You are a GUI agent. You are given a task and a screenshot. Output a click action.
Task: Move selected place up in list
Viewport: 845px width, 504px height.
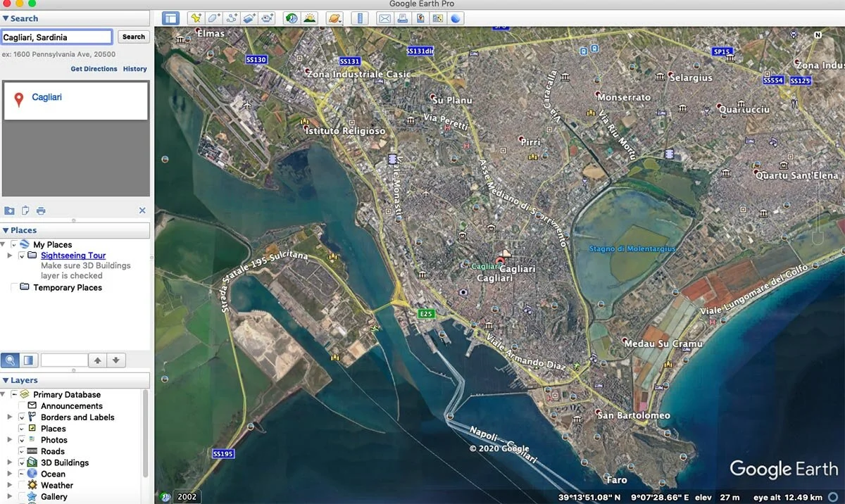click(97, 360)
